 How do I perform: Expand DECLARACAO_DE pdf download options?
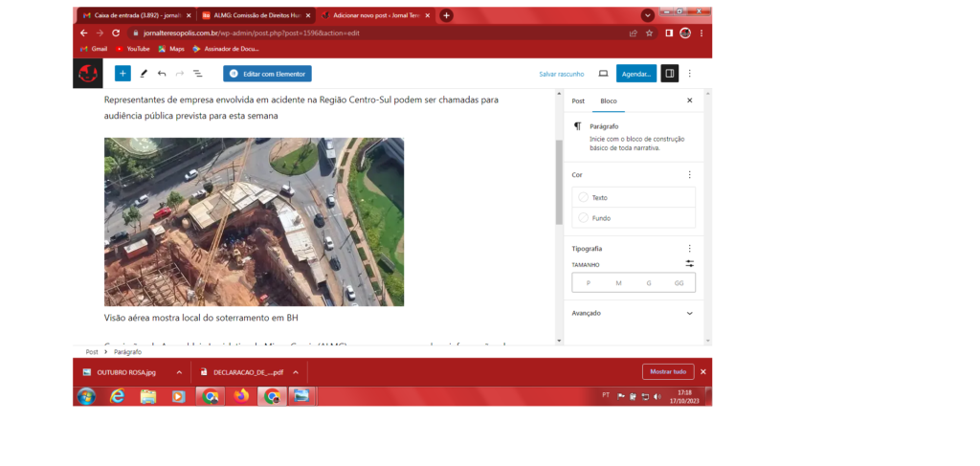click(x=296, y=372)
